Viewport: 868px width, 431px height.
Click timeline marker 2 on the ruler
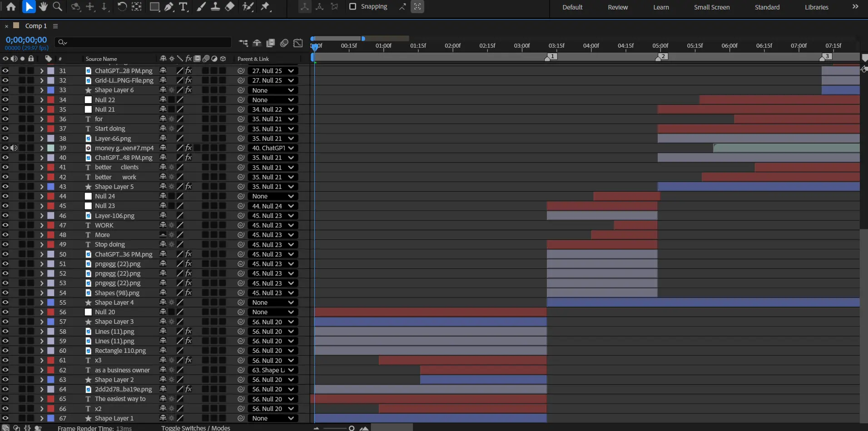pyautogui.click(x=663, y=56)
